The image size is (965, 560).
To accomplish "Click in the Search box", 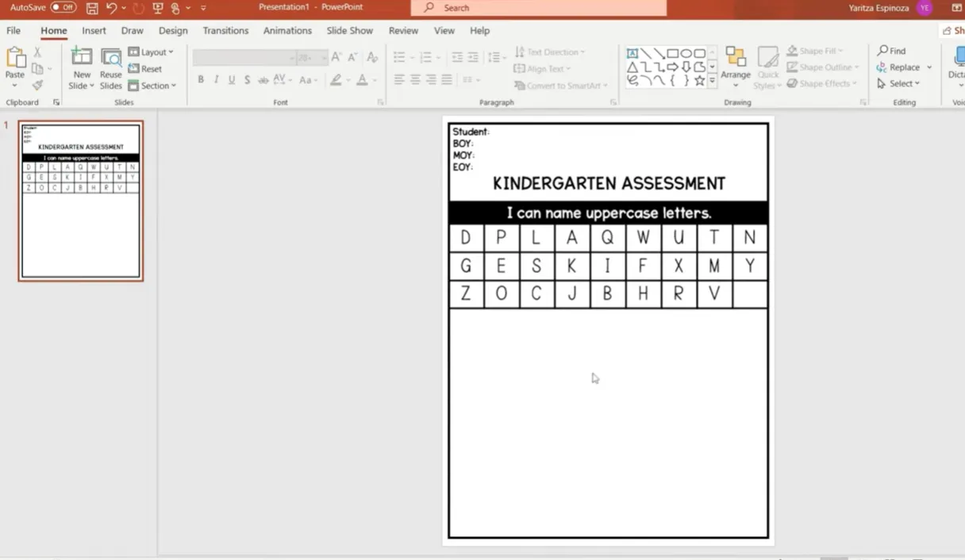I will (540, 8).
